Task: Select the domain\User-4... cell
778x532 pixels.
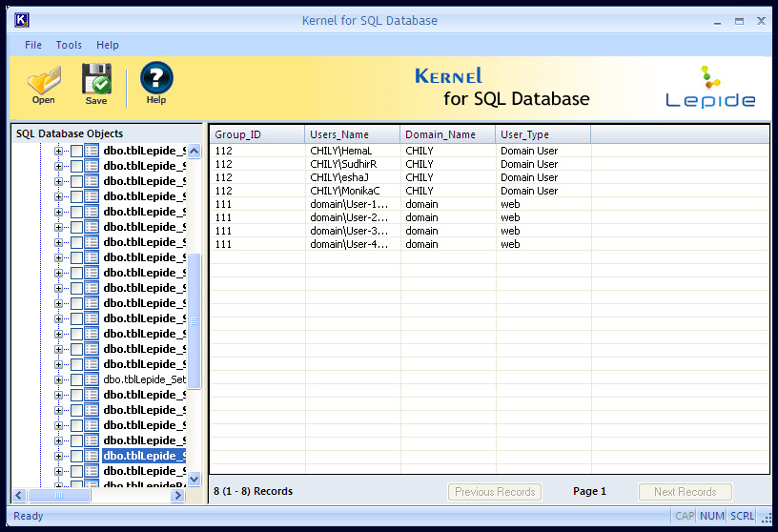Action: point(352,245)
